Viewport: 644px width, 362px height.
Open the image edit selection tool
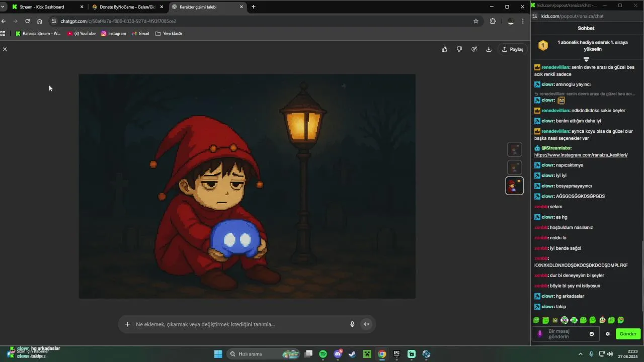(474, 49)
